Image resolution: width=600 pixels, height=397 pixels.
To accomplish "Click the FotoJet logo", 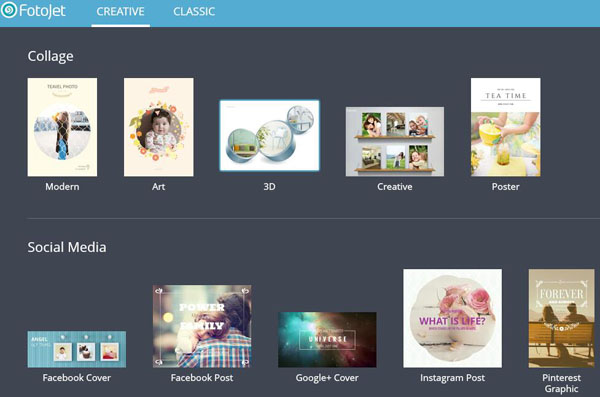I will (x=33, y=11).
